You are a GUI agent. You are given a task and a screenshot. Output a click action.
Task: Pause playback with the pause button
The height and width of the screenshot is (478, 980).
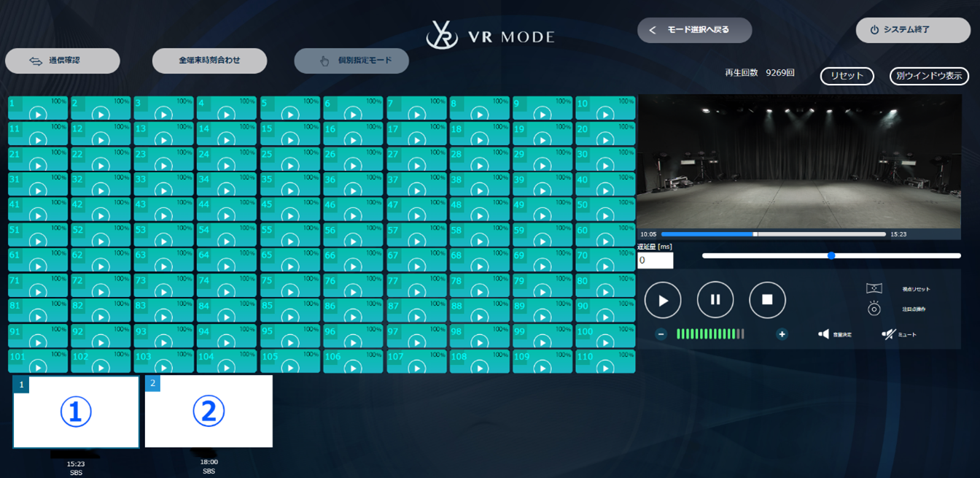tap(715, 300)
